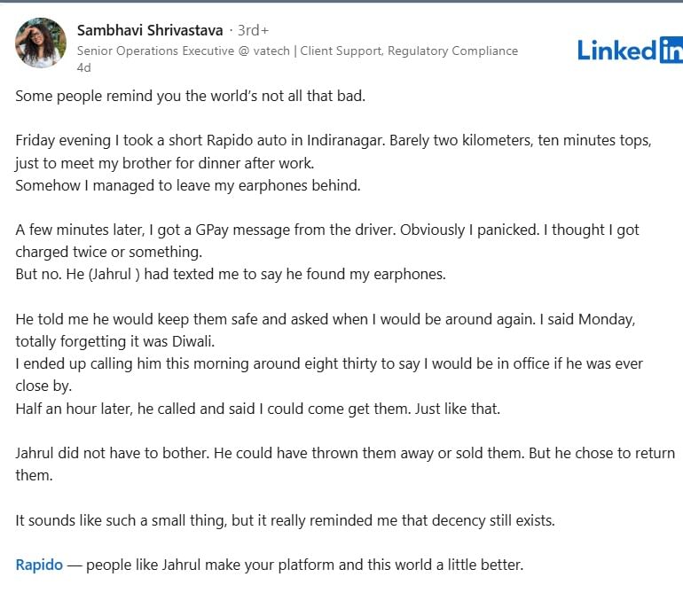Click the sentence "He told me he would keep"
This screenshot has width=683, height=616.
(x=177, y=318)
